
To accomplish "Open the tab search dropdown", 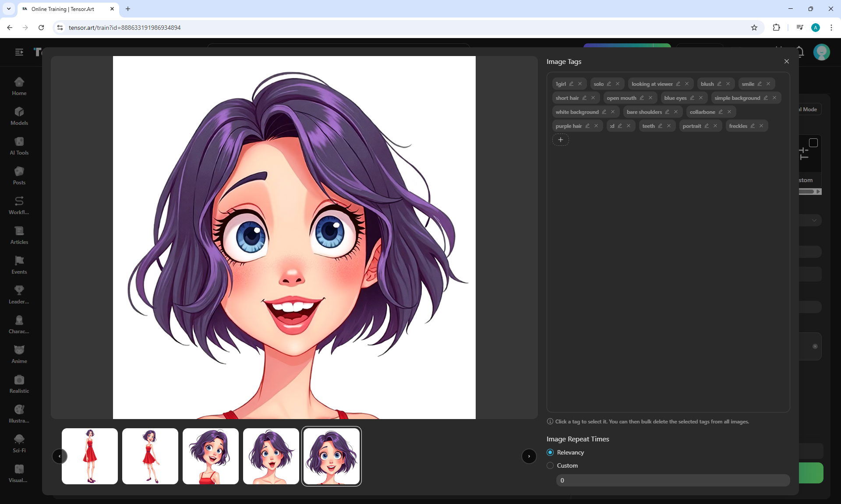I will coord(9,9).
